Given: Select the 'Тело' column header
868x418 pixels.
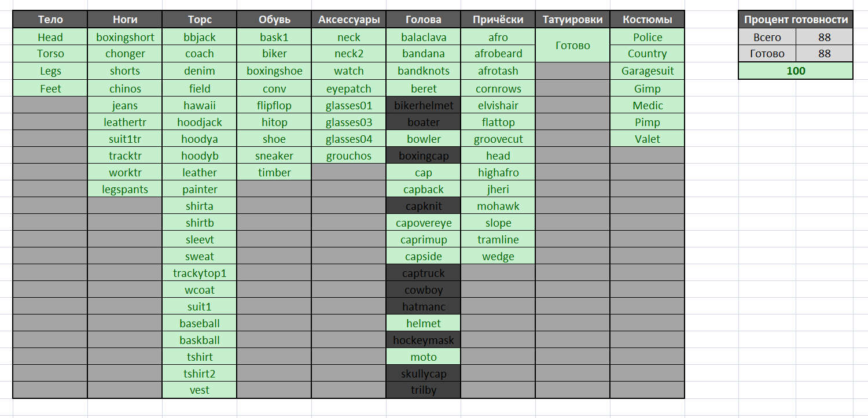Looking at the screenshot, I should [50, 20].
